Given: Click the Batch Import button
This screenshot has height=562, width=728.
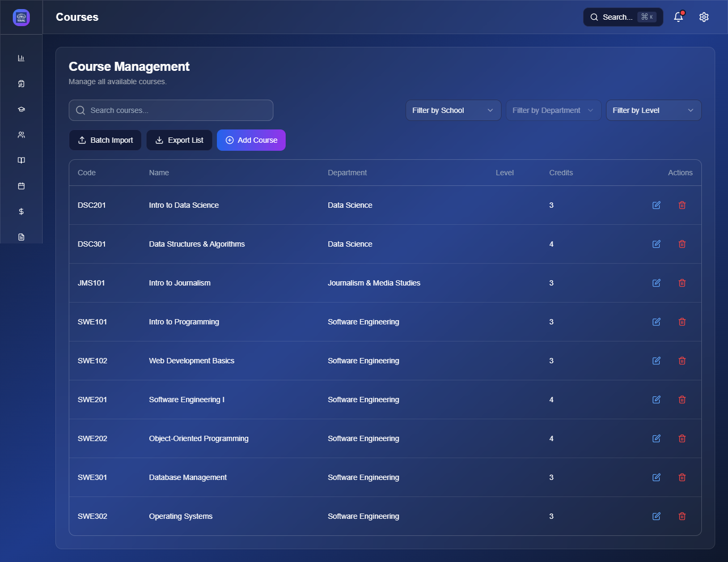Looking at the screenshot, I should tap(105, 140).
